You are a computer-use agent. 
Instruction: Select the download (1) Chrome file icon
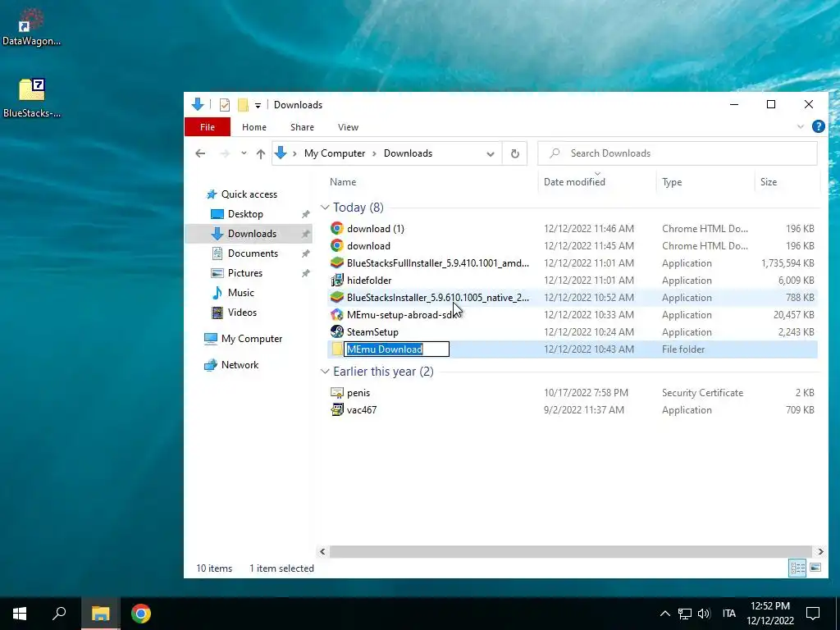coord(337,229)
